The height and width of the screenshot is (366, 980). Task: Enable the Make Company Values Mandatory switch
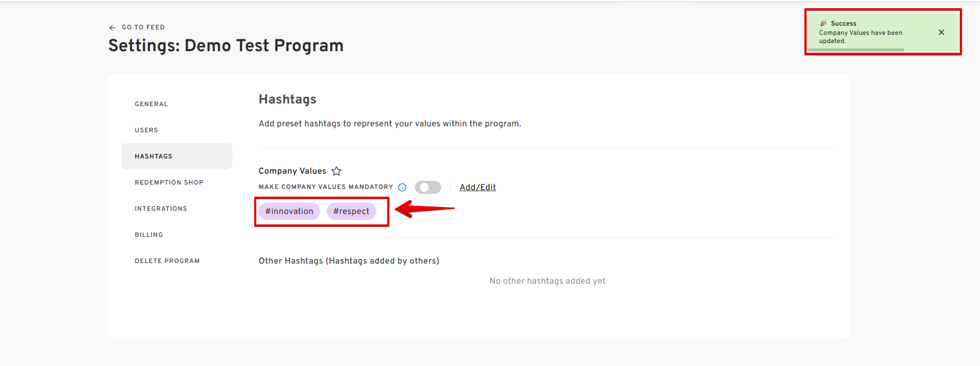coord(428,187)
